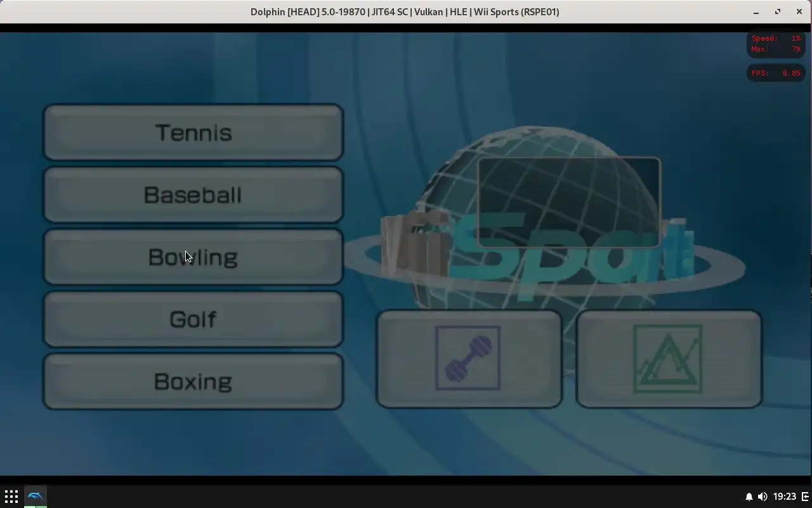The image size is (812, 508).
Task: Close the Dolphin window
Action: click(799, 11)
